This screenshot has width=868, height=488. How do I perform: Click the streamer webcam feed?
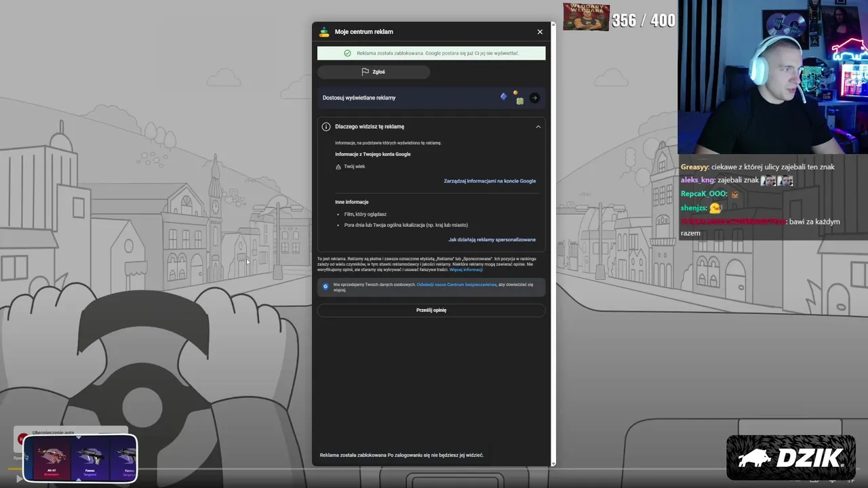773,77
